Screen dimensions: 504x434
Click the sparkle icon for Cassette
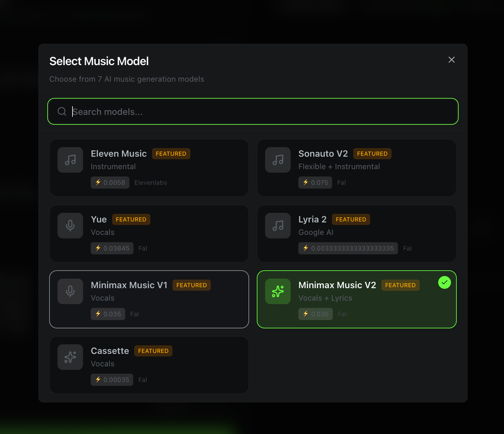coord(70,357)
